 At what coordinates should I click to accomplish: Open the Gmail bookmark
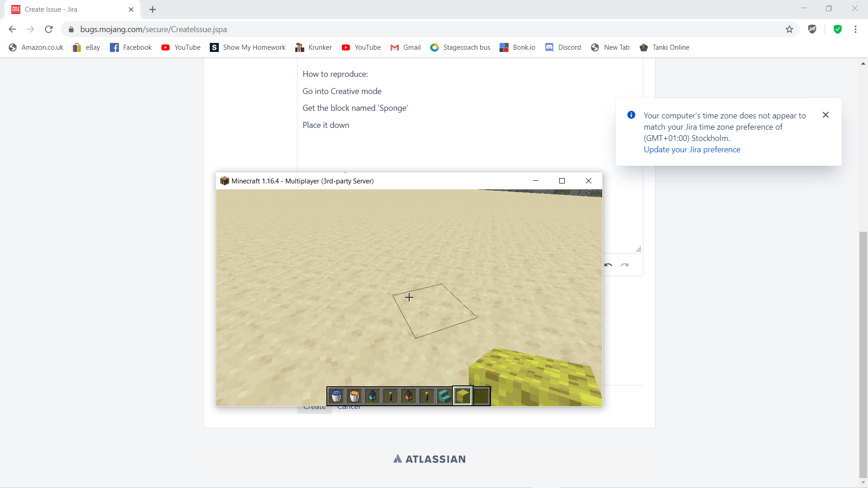pos(406,47)
